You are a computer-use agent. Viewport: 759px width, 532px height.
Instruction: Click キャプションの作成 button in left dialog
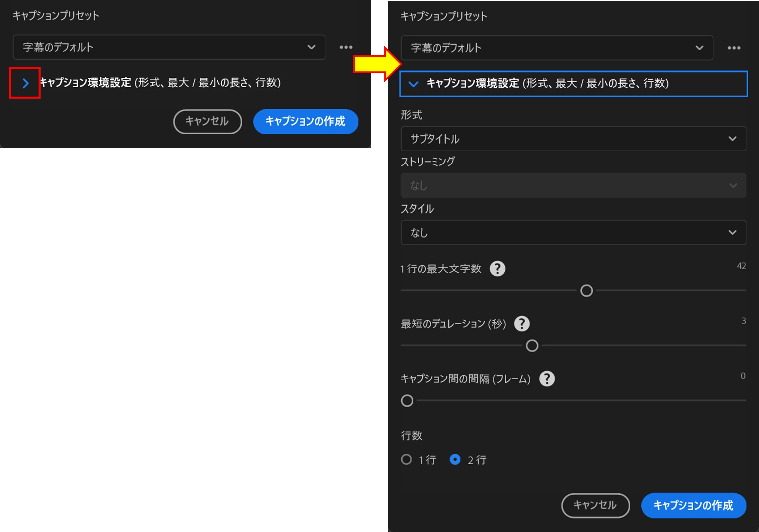click(x=305, y=121)
